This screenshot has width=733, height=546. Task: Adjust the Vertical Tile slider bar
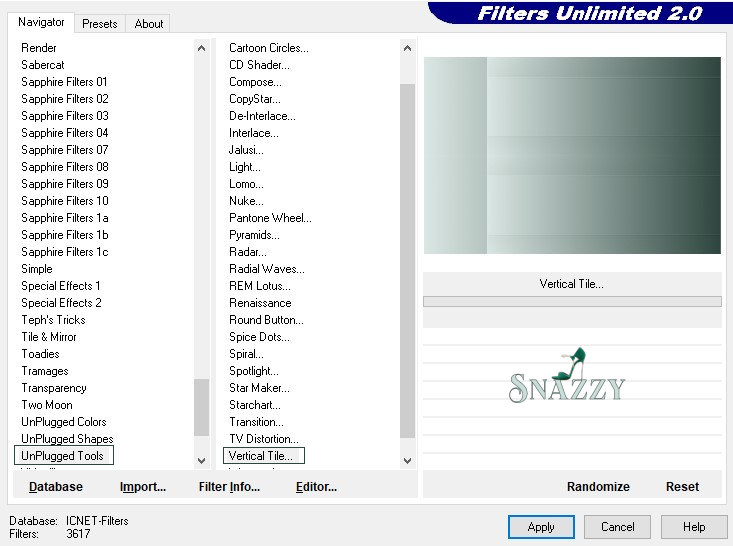tap(572, 301)
